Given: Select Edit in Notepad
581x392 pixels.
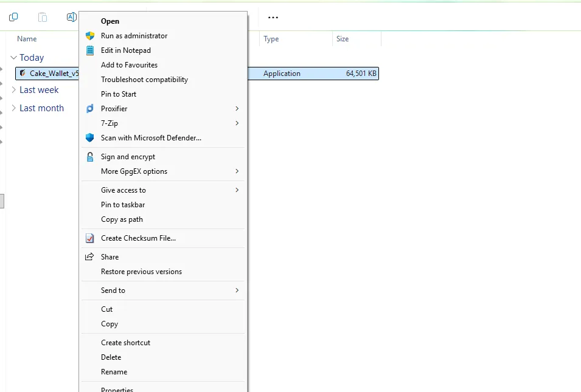Looking at the screenshot, I should (x=163, y=50).
